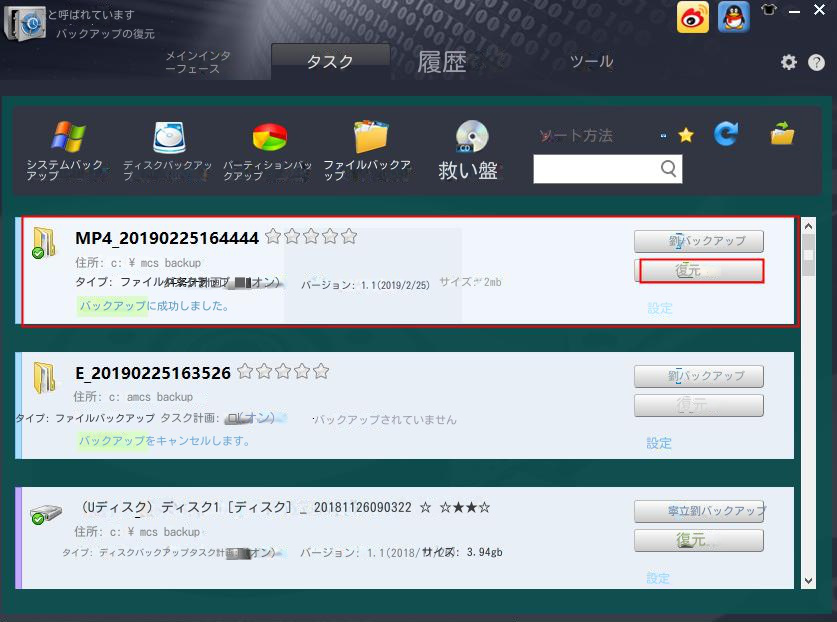
Task: Click inside the search input field
Action: (600, 169)
